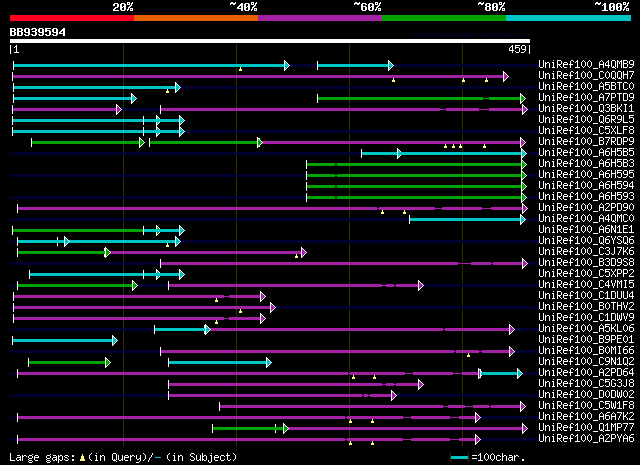Screen dimensions: 640x465
Task: Click the UniRef100_A6H593 label
Action: (x=586, y=196)
